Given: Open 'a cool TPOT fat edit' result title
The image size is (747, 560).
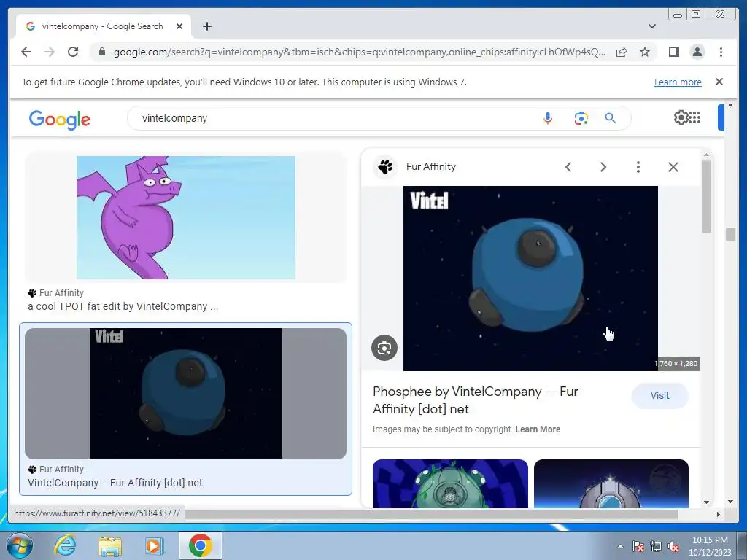Looking at the screenshot, I should [123, 306].
